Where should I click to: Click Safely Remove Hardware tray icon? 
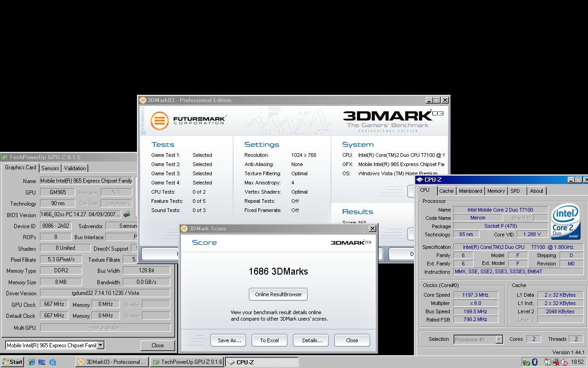[x=527, y=362]
